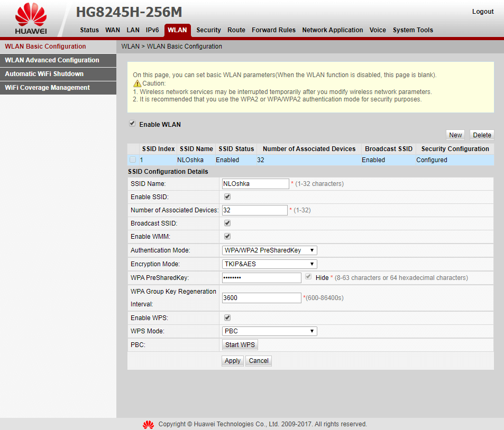This screenshot has height=430, width=504.
Task: Click the SSID Status column header
Action: pyautogui.click(x=236, y=149)
